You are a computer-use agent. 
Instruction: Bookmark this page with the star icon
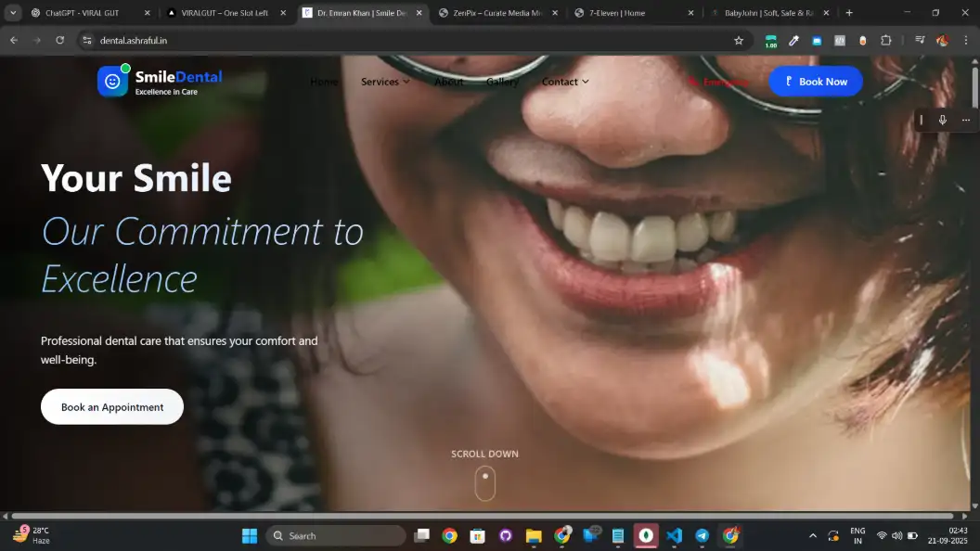[739, 41]
